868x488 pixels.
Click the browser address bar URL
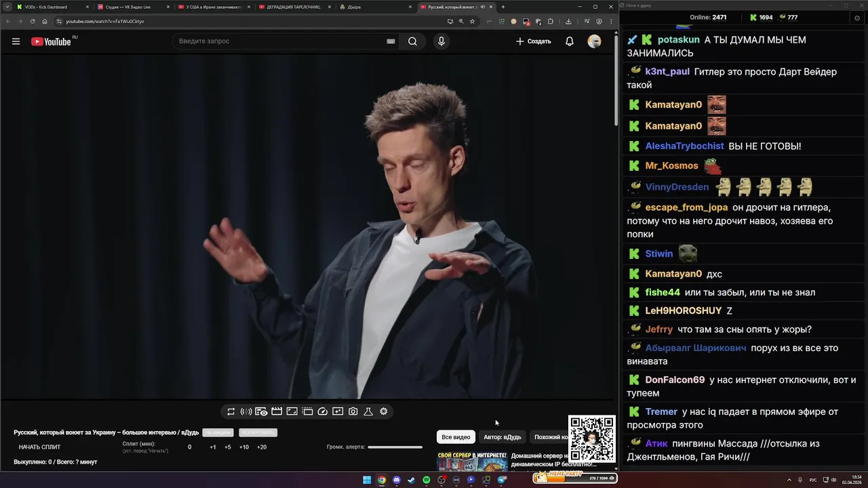[105, 21]
